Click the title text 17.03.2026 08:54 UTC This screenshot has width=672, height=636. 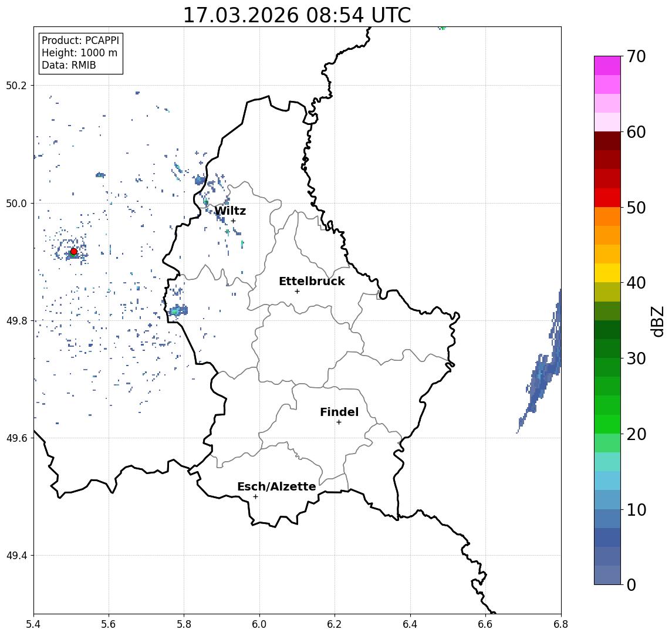[297, 15]
